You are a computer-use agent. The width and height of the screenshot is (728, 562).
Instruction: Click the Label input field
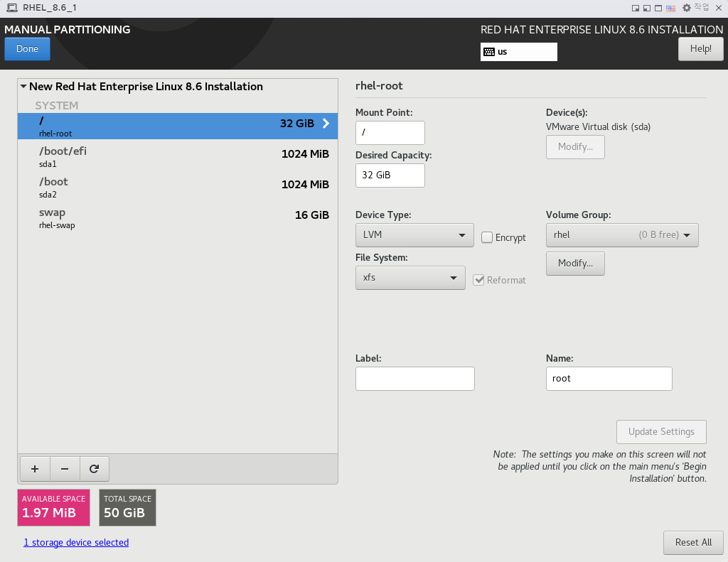(415, 379)
